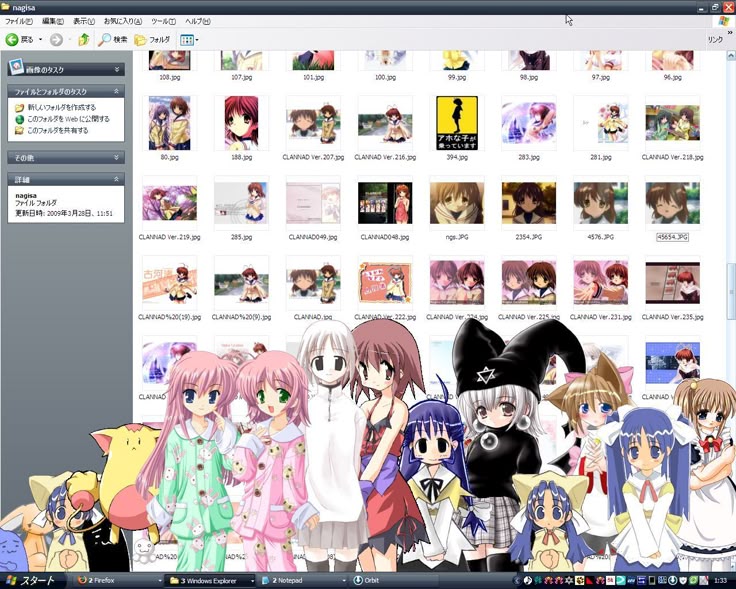
Task: Expand the その他 panel
Action: click(118, 158)
